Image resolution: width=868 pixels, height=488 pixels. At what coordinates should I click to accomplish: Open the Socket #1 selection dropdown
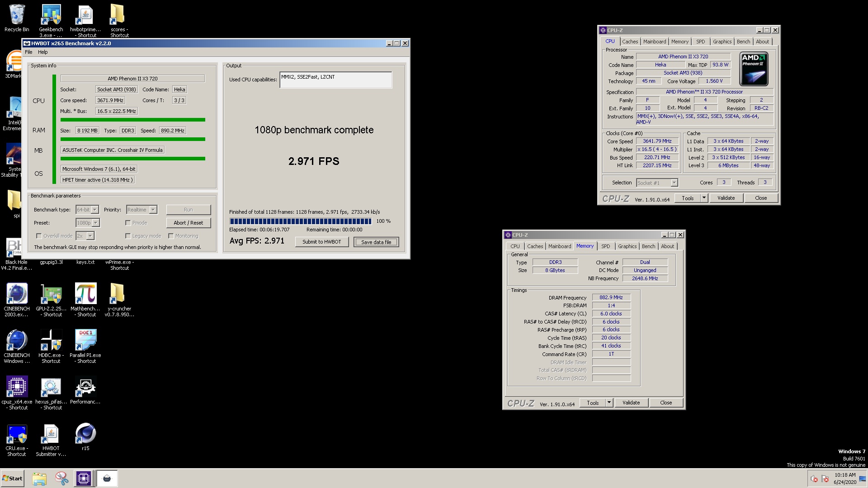pos(657,183)
